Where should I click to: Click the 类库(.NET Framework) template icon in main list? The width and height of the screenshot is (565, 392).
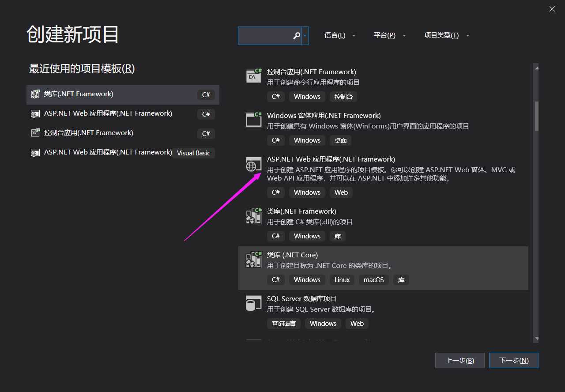pyautogui.click(x=253, y=215)
